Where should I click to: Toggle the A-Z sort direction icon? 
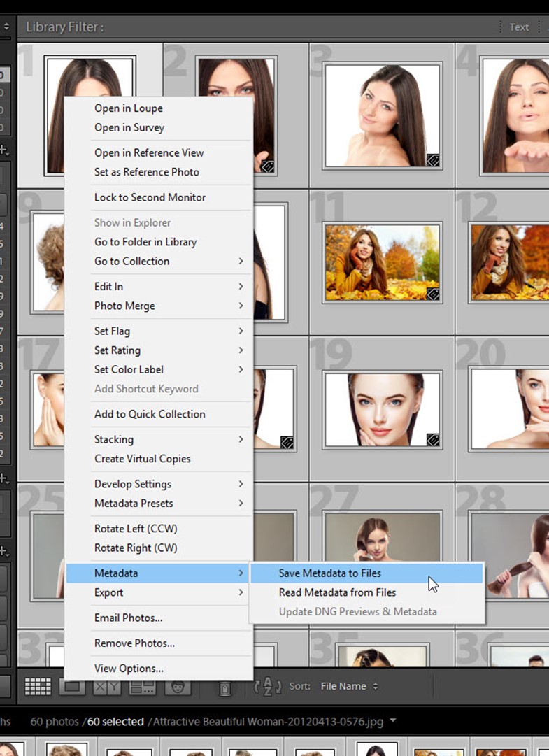[x=267, y=687]
